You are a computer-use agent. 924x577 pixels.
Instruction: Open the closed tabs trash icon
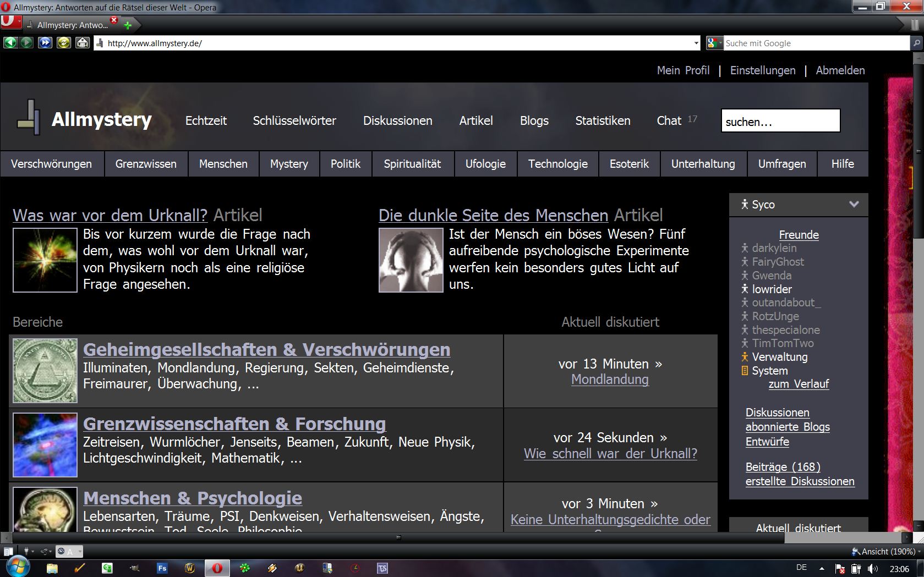click(915, 25)
